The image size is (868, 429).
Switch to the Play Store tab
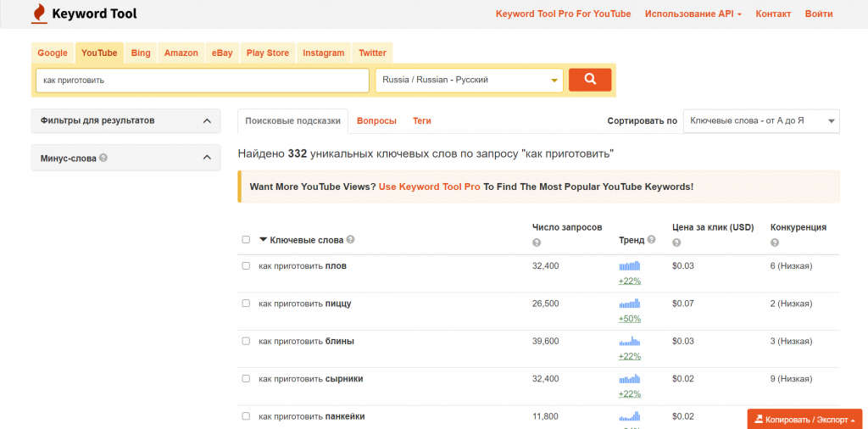tap(268, 53)
